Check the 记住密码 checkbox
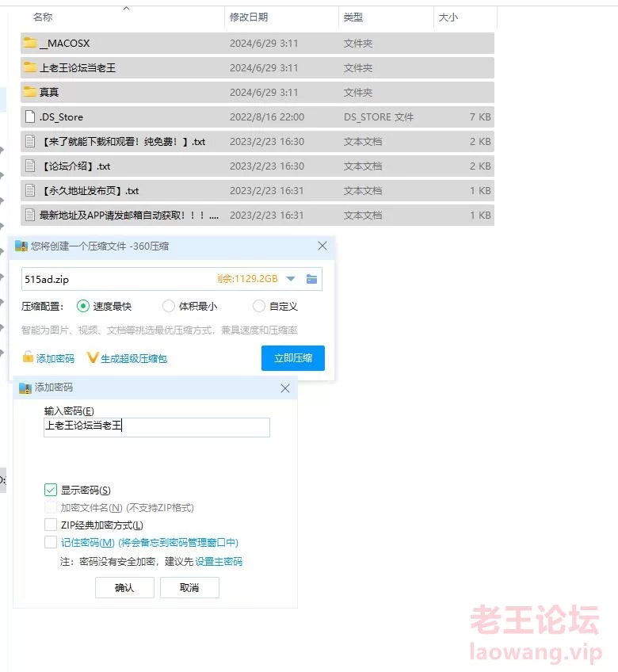 [51, 542]
